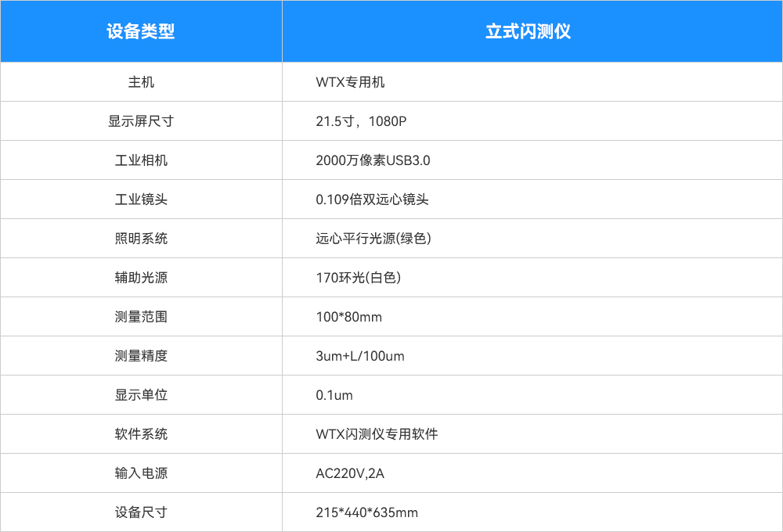Click the value 2000万像素USB3.0
Viewport: 783px width, 532px height.
[x=373, y=160]
